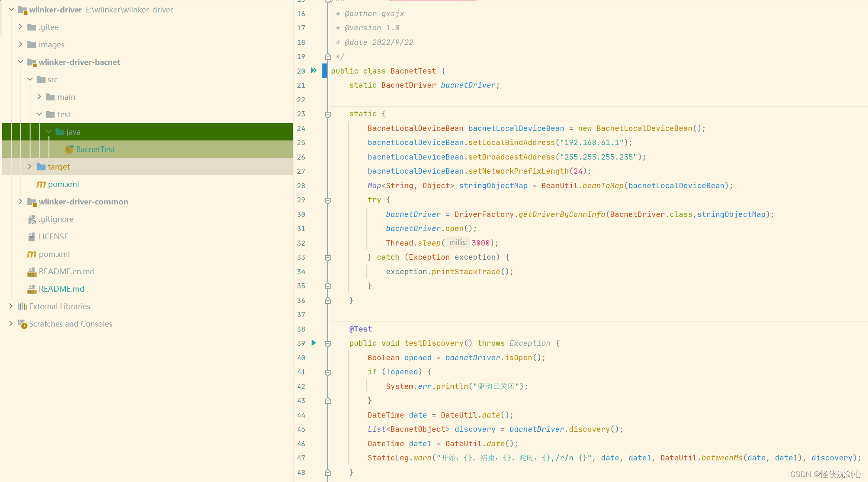
Task: Click the blue change marker at line 20
Action: [x=325, y=71]
